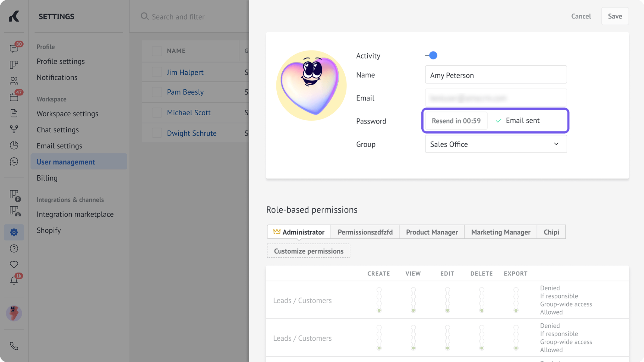644x362 pixels.
Task: Select the Marketing Manager role tab
Action: (x=501, y=232)
